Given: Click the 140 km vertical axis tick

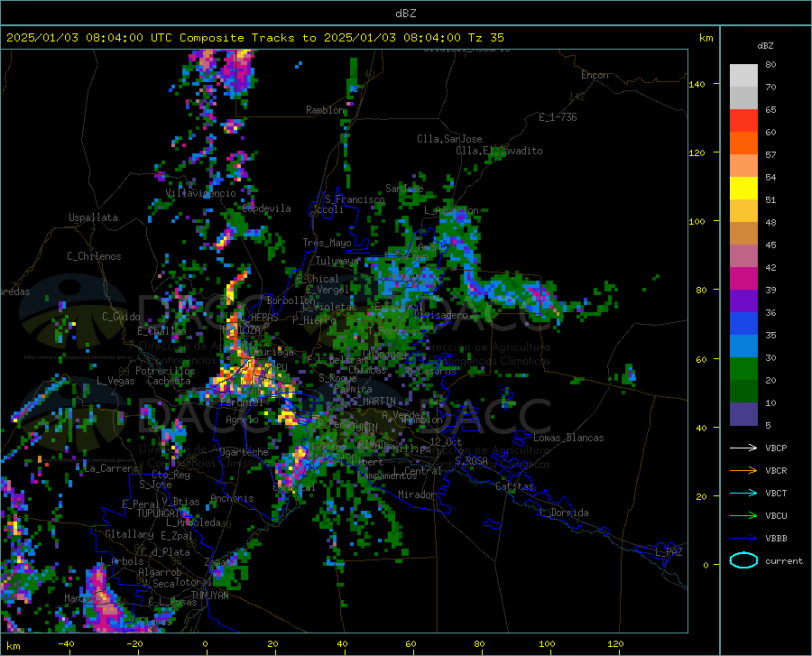Looking at the screenshot, I should tap(697, 84).
